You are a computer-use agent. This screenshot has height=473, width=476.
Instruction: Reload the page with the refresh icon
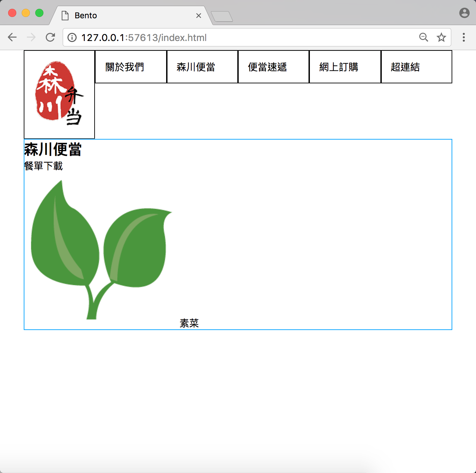[51, 37]
